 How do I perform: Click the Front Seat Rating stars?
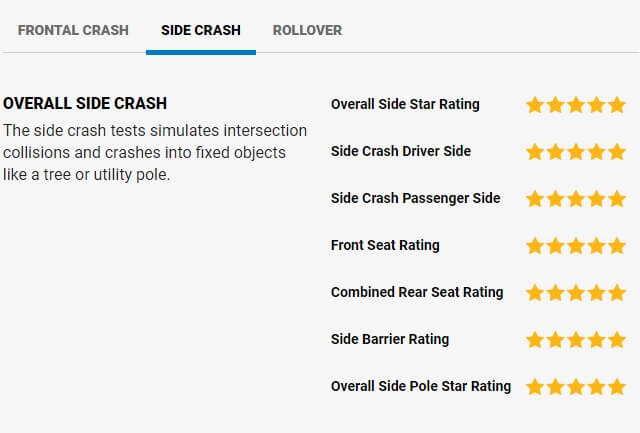coord(576,246)
